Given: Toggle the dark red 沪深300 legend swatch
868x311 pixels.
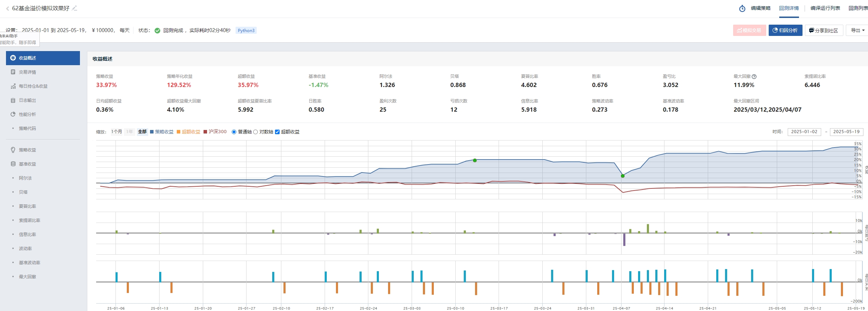Looking at the screenshot, I should click(x=205, y=132).
